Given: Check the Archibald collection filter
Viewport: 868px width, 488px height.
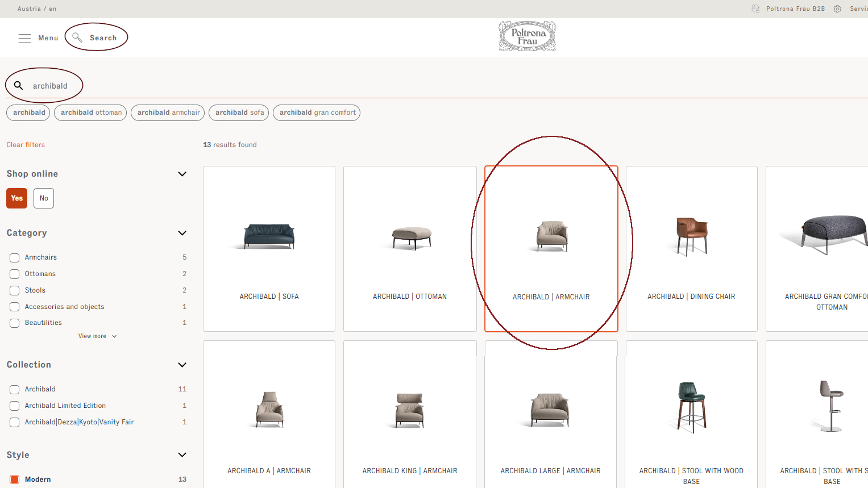Looking at the screenshot, I should [x=14, y=389].
